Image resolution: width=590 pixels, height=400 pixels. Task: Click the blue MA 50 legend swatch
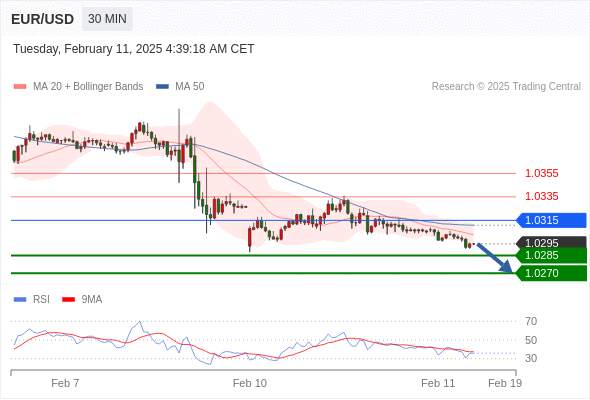click(x=162, y=87)
